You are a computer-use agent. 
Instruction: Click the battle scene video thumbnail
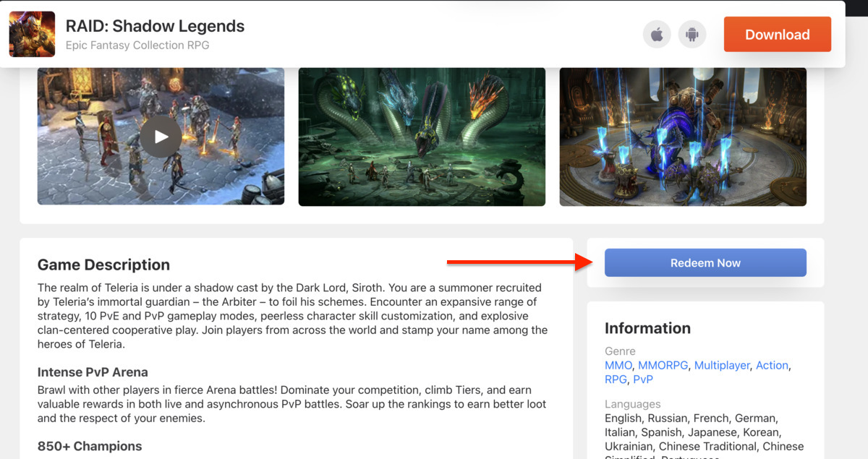coord(160,136)
